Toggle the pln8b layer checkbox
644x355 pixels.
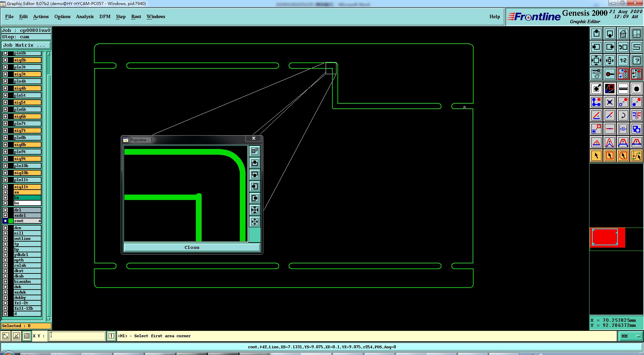[5, 138]
